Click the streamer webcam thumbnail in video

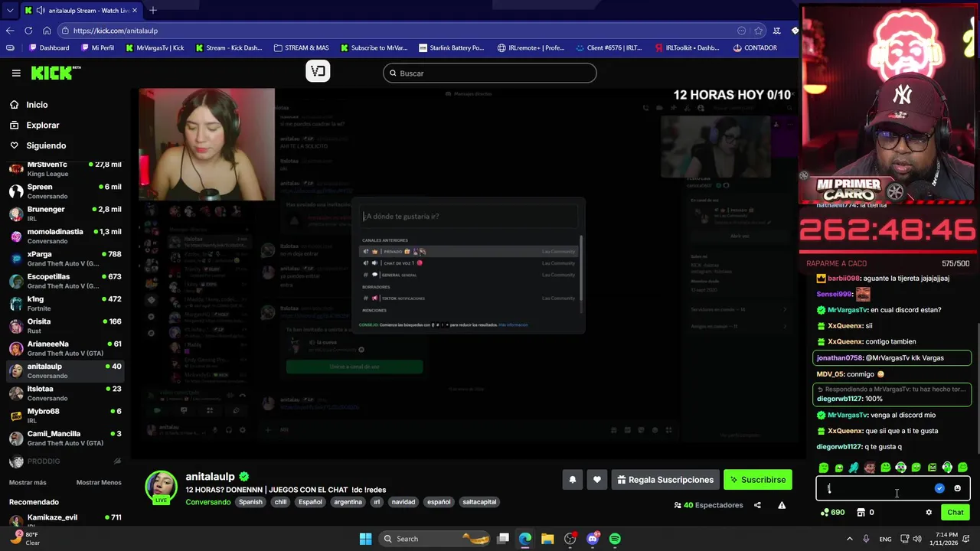coord(207,145)
